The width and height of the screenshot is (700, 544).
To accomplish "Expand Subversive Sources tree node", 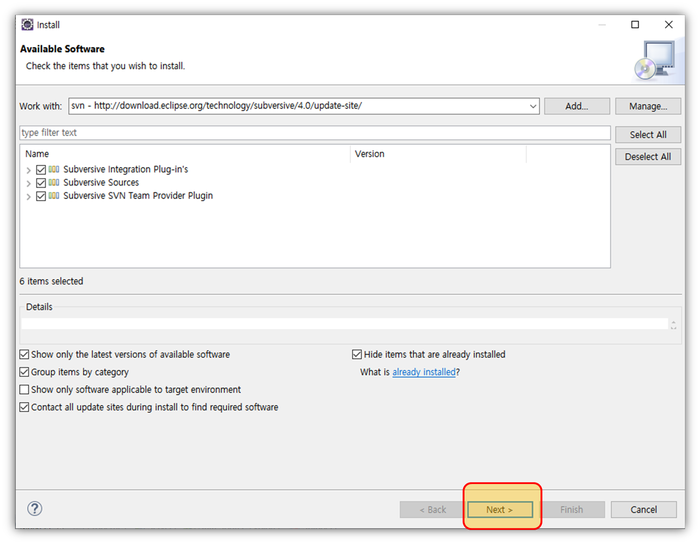I will pyautogui.click(x=29, y=183).
